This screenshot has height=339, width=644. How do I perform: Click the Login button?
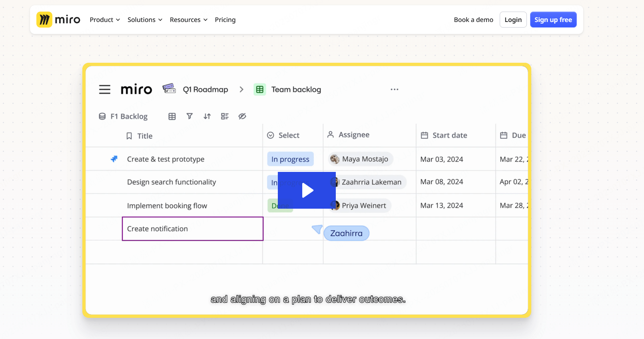coord(513,20)
